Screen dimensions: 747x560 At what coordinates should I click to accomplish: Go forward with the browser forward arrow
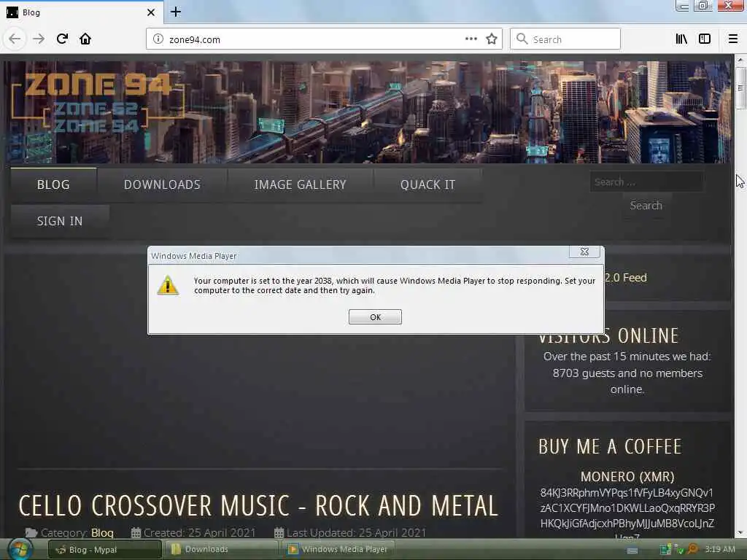[39, 39]
